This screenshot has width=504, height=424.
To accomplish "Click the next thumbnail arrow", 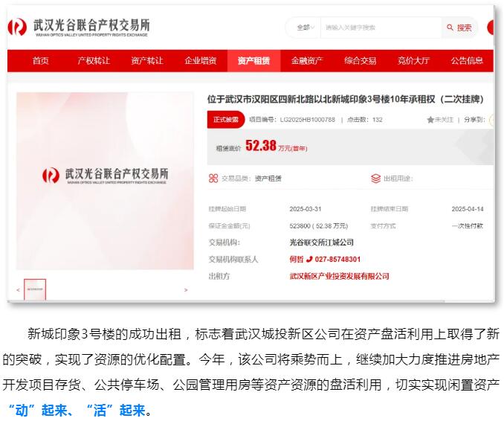I will [186, 290].
